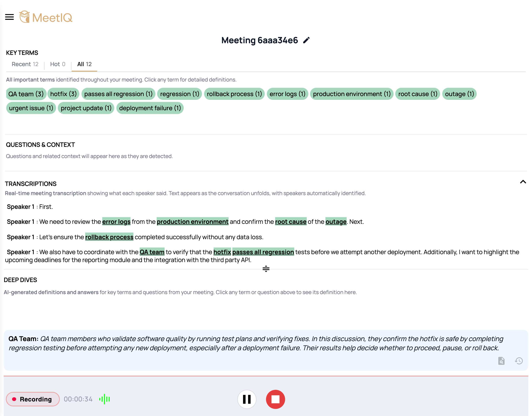Select the All key terms tab
Viewport: 532px width, 416px height.
[x=84, y=64]
